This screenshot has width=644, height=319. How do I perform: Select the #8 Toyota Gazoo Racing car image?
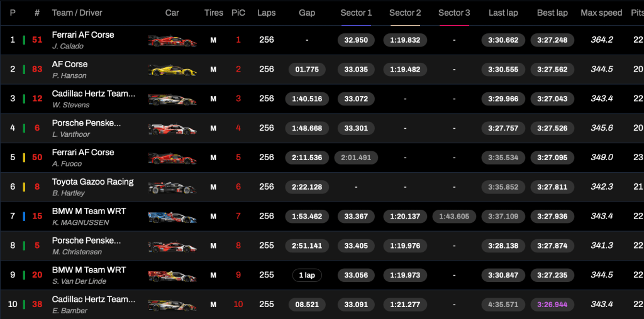click(x=172, y=187)
